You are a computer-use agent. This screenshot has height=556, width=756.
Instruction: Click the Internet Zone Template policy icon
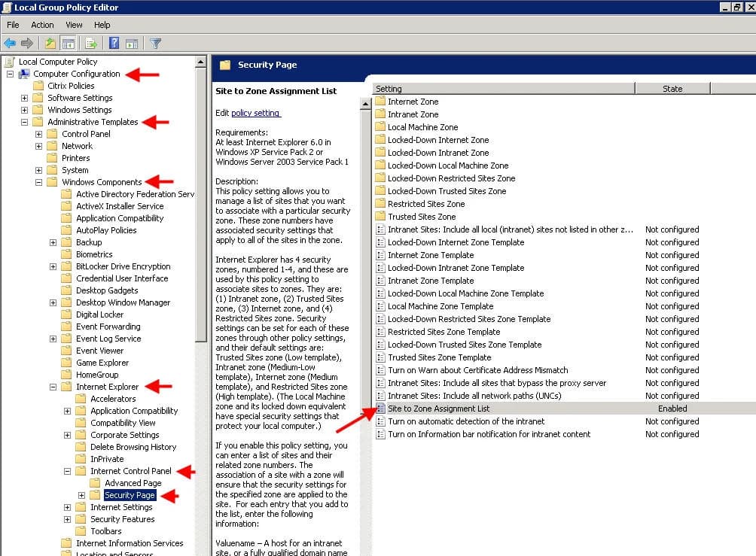click(380, 255)
